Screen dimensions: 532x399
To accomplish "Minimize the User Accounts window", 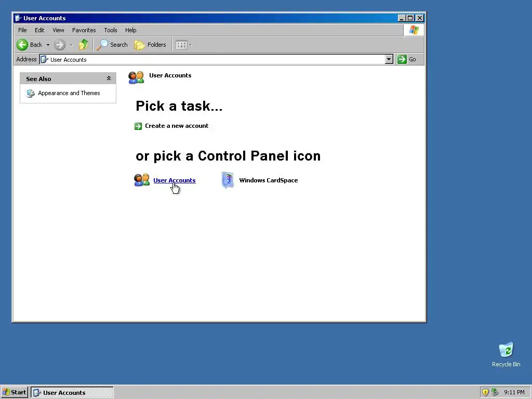I will coord(402,18).
